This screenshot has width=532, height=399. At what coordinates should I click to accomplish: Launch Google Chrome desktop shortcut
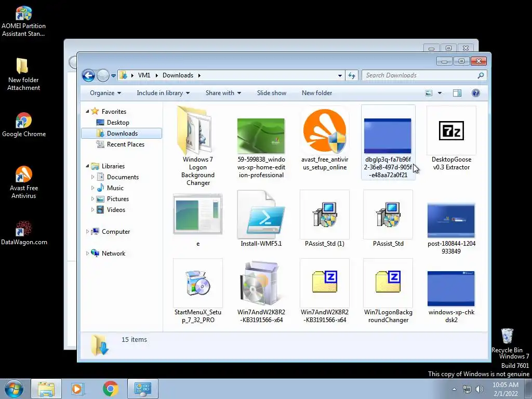click(x=23, y=125)
